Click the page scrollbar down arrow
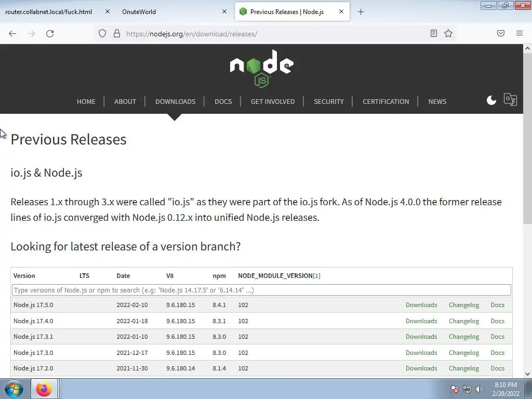532x399 pixels. [x=527, y=374]
